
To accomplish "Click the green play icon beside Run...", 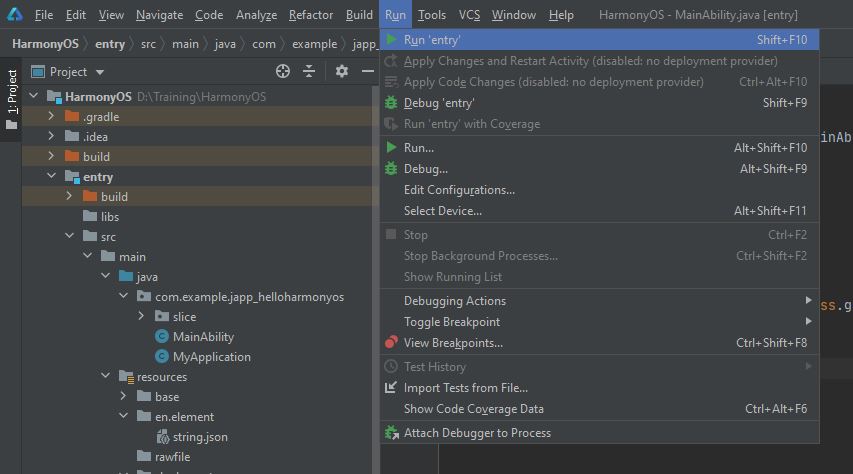I will click(391, 147).
